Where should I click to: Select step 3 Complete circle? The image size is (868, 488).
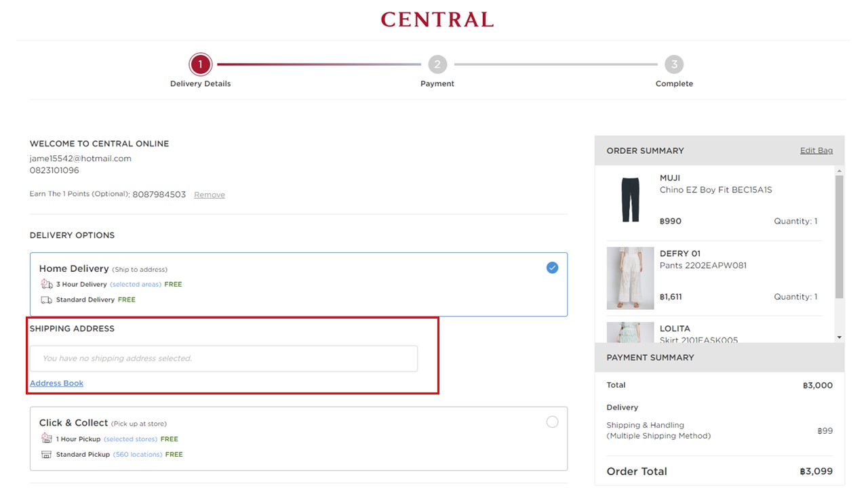[674, 64]
